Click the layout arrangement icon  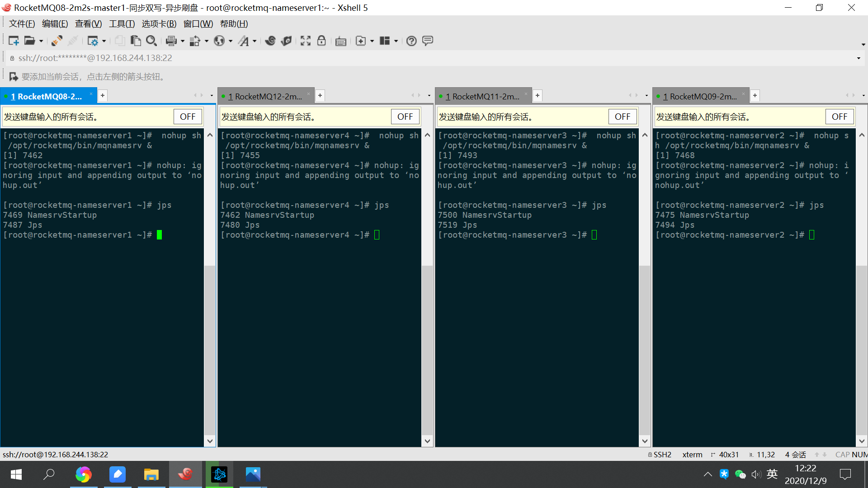click(x=385, y=41)
